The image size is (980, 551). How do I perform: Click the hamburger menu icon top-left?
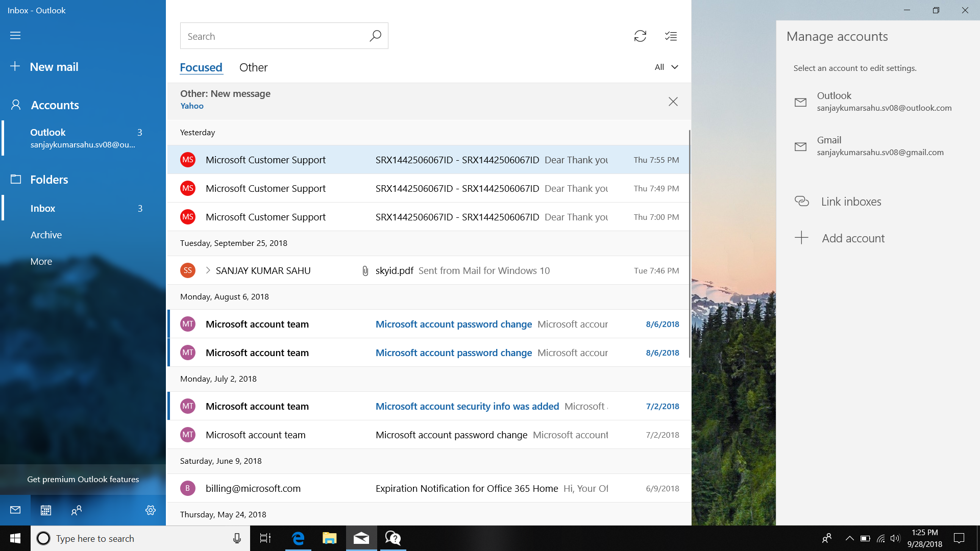(x=15, y=35)
